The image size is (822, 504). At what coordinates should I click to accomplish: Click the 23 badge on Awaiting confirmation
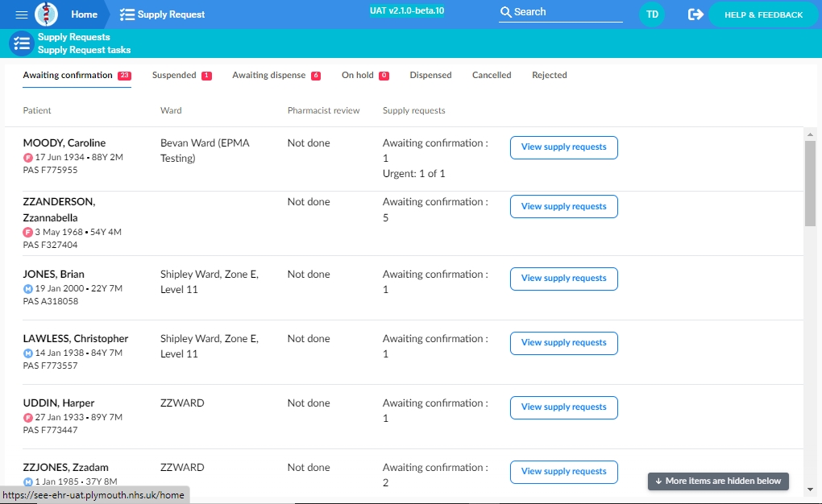click(x=124, y=76)
